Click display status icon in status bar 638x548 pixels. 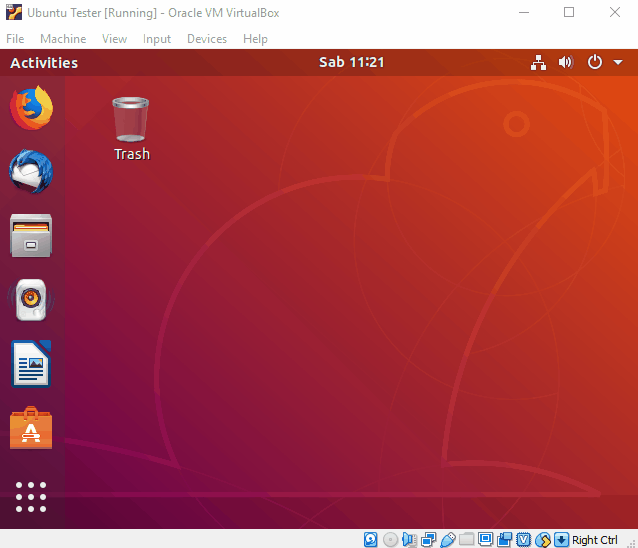(485, 539)
